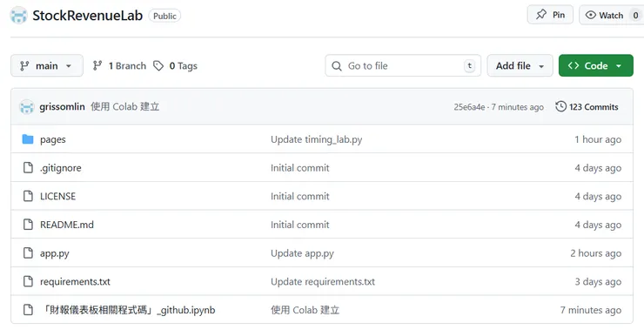The height and width of the screenshot is (330, 644).
Task: Click the Public visibility badge
Action: point(164,16)
